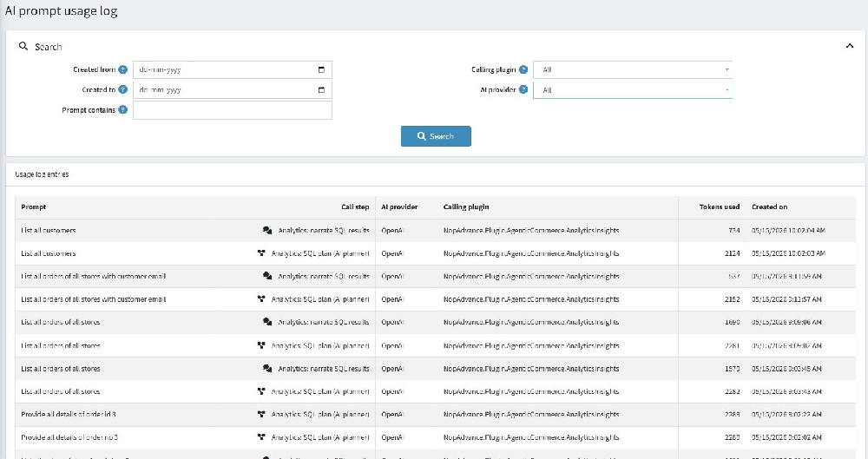The image size is (868, 459).
Task: Click the SQL plan icon in the 2124-token row
Action: click(x=261, y=253)
